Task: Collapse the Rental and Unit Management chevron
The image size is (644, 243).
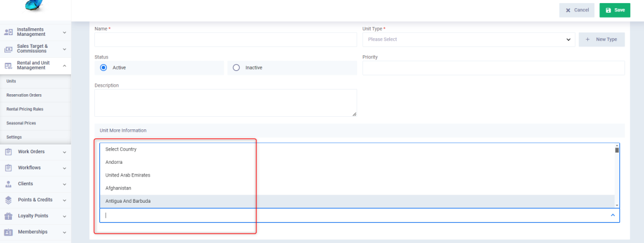Action: (x=65, y=65)
